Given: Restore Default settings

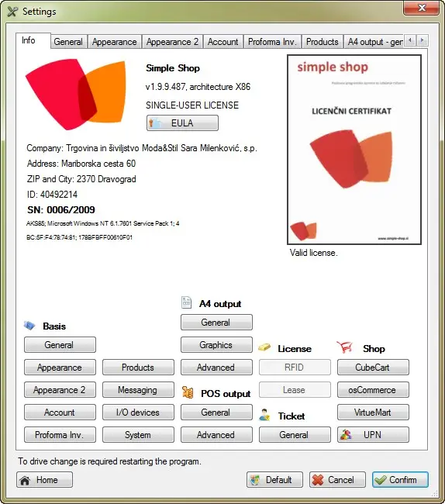Looking at the screenshot, I should pos(274,480).
